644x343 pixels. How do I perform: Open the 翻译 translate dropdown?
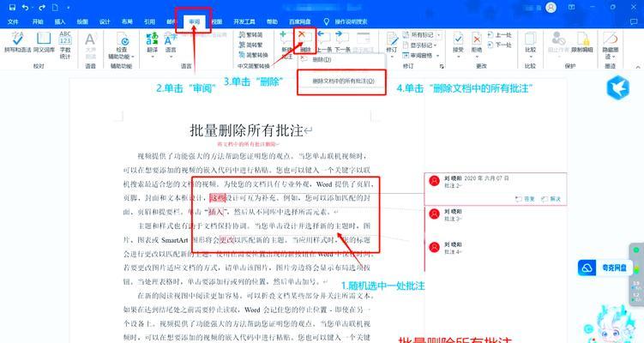pos(152,45)
